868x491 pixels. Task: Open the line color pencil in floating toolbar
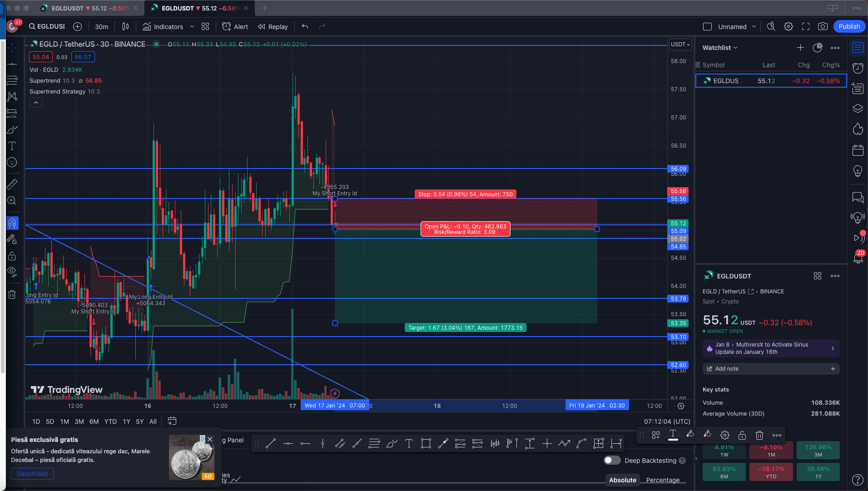pos(690,435)
